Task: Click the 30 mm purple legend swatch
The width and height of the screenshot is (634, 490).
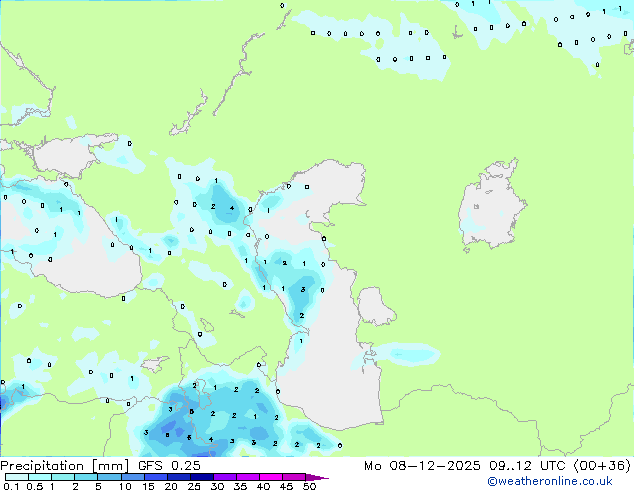Action: 225,477
